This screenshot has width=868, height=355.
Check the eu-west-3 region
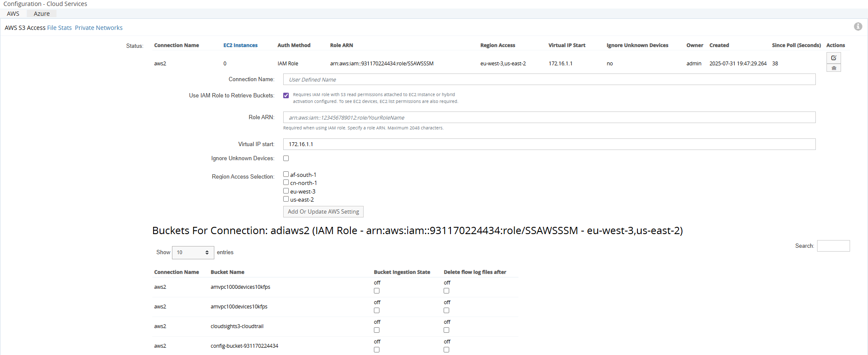tap(286, 191)
